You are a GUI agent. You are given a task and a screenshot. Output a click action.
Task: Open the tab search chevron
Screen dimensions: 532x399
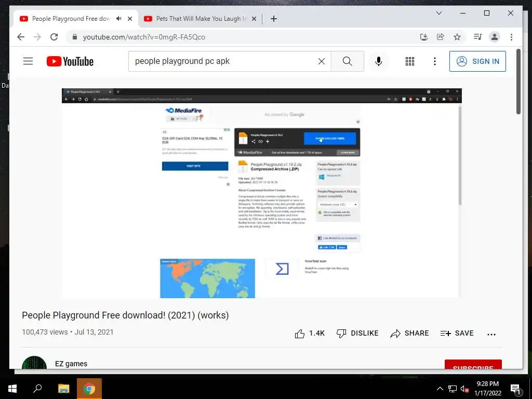point(438,13)
